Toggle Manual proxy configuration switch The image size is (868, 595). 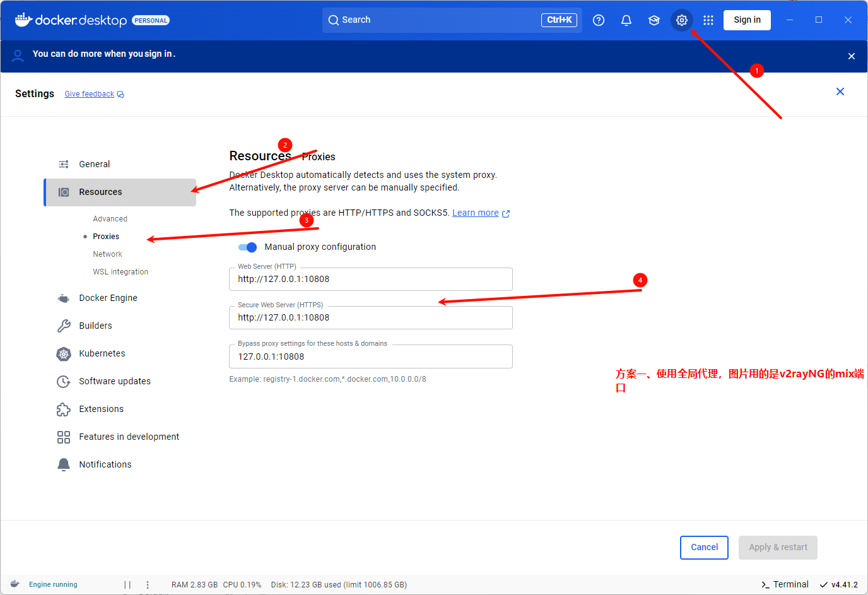coord(248,247)
